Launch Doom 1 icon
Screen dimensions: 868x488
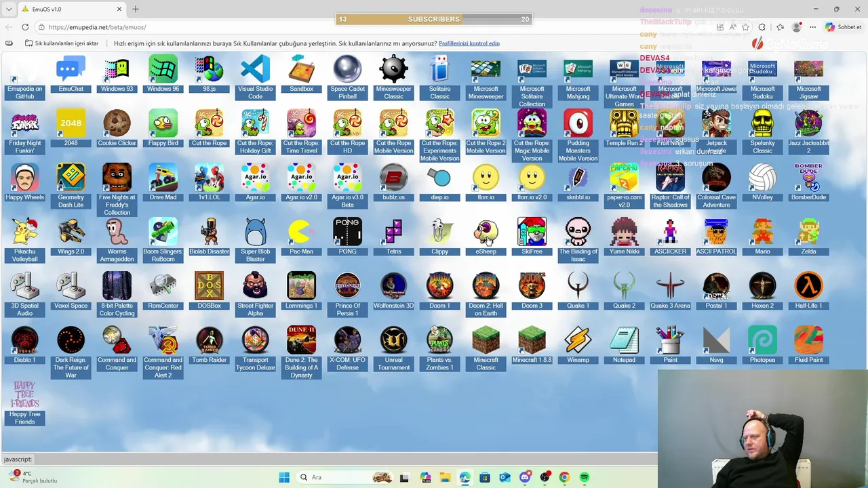pyautogui.click(x=439, y=291)
